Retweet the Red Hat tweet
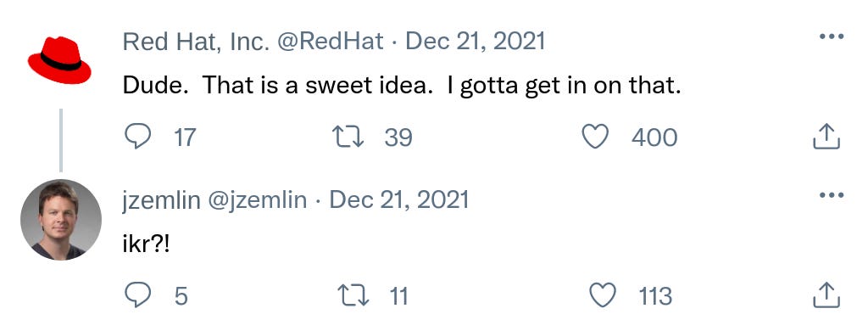 pyautogui.click(x=348, y=137)
